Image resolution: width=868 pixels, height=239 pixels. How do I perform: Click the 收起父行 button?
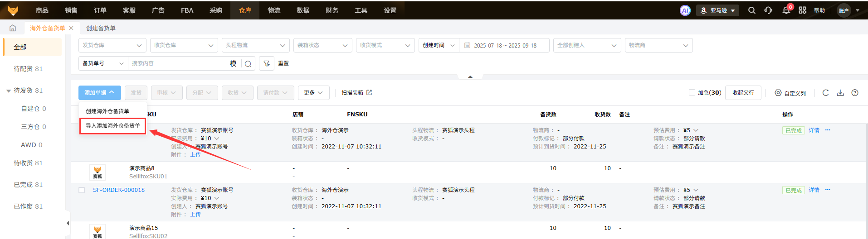click(743, 93)
